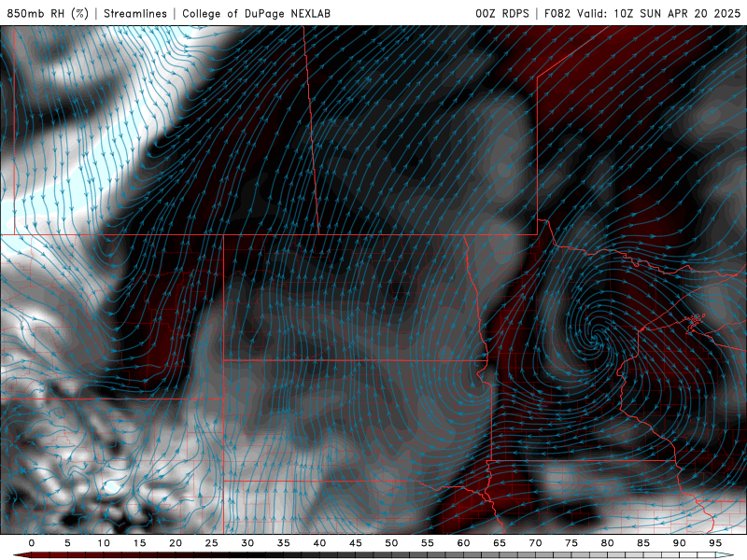Click the "90" colorbar label
747x560 pixels.
click(679, 543)
